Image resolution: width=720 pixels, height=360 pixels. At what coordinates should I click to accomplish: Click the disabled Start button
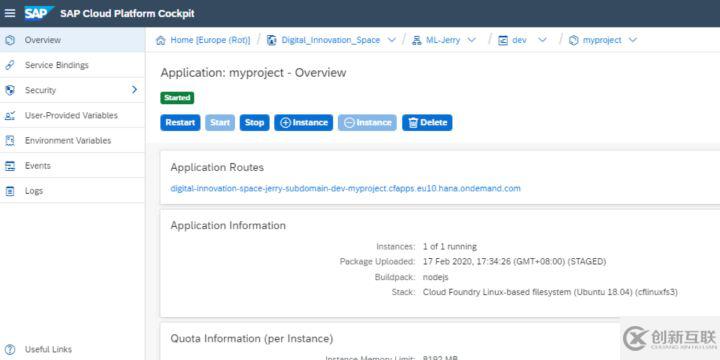tap(220, 123)
